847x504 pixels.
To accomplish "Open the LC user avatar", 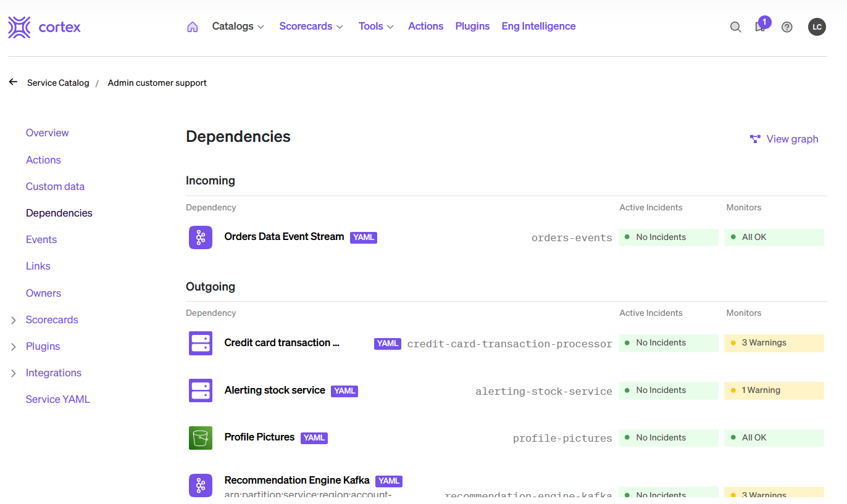I will pos(817,27).
